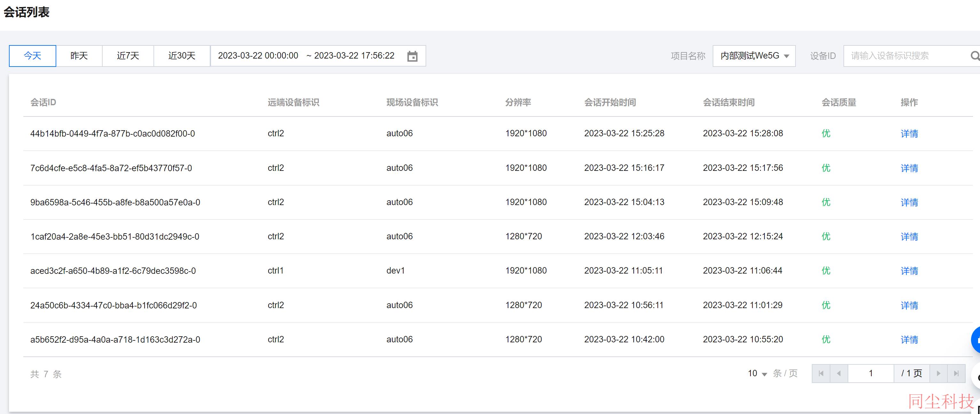980x414 pixels.
Task: Click auto06 in the a5b652f2 row
Action: [399, 339]
